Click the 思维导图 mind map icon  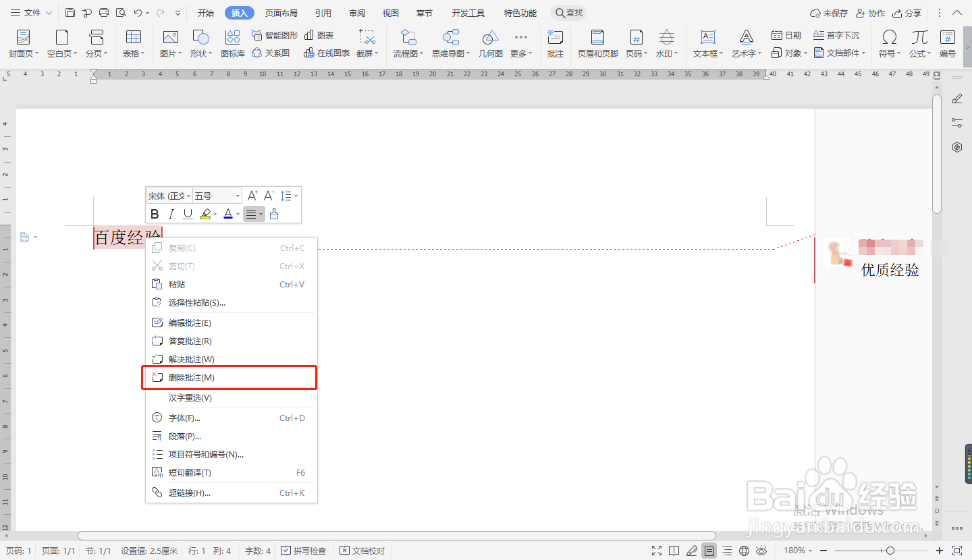click(x=450, y=44)
